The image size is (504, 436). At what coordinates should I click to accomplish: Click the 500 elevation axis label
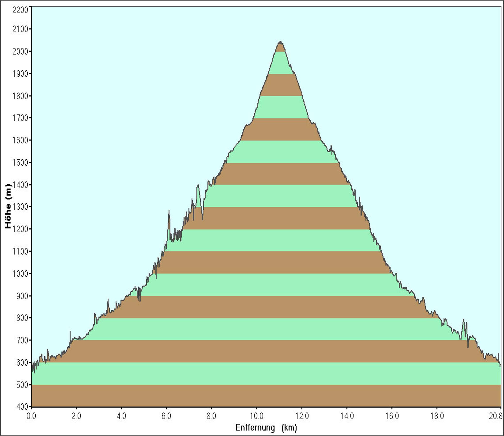click(x=22, y=385)
